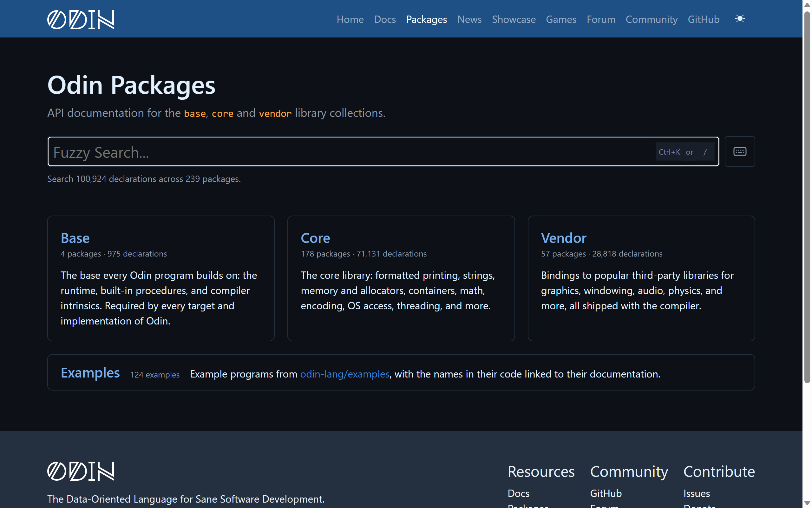Image resolution: width=812 pixels, height=508 pixels.
Task: Click the Odin logo in the footer
Action: [81, 471]
